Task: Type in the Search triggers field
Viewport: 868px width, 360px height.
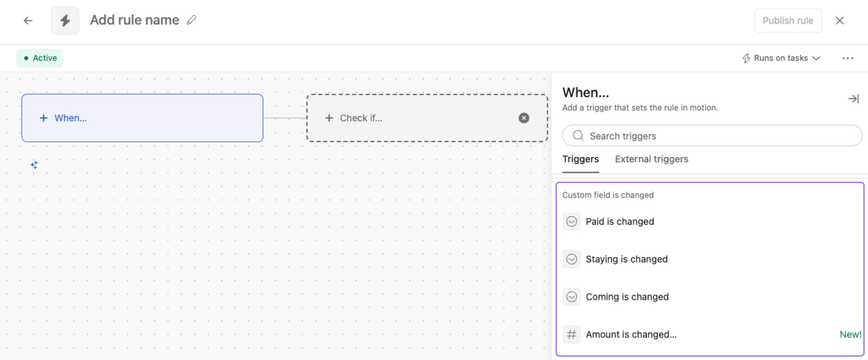Action: click(x=718, y=136)
